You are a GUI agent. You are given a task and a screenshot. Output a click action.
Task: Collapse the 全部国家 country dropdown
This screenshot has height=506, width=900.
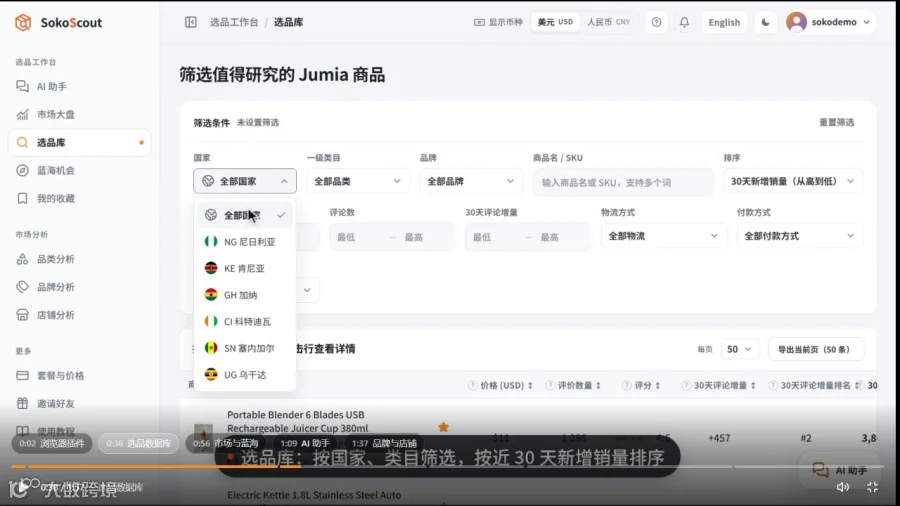tap(245, 181)
